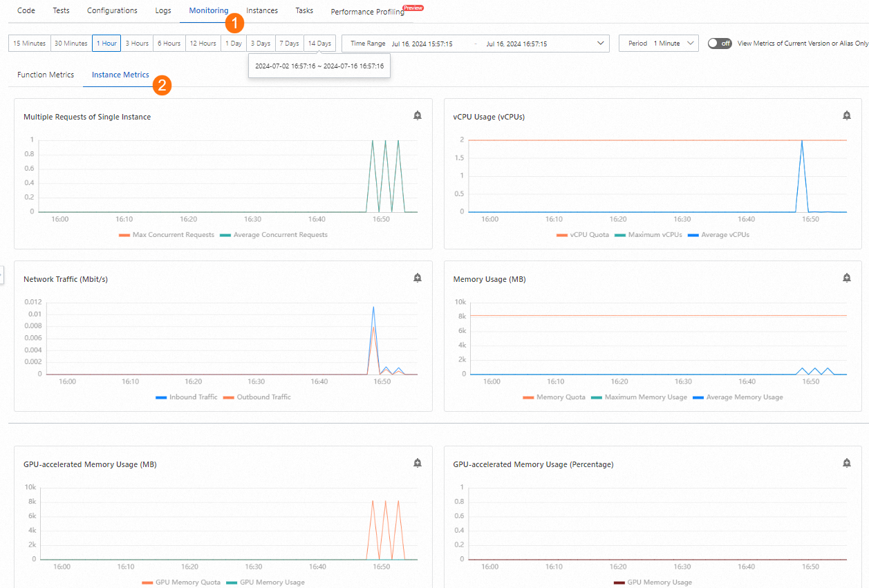The width and height of the screenshot is (869, 588).
Task: Click the alarm bell on vCPU Usage chart
Action: pyautogui.click(x=846, y=115)
